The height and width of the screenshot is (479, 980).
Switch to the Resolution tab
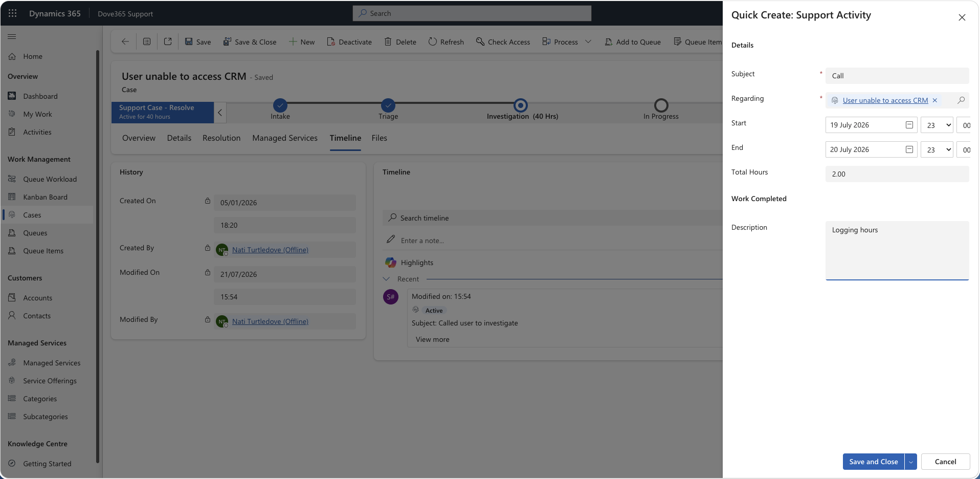tap(221, 138)
